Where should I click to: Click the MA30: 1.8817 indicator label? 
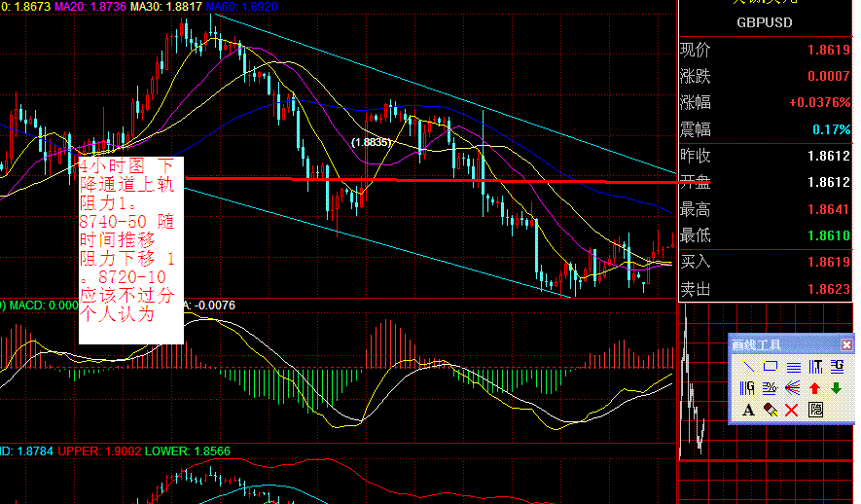[x=165, y=7]
